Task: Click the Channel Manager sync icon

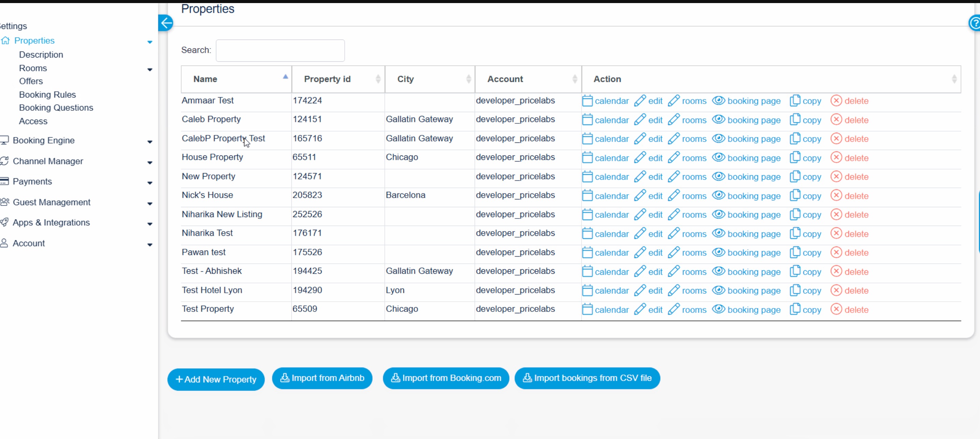Action: coord(4,161)
